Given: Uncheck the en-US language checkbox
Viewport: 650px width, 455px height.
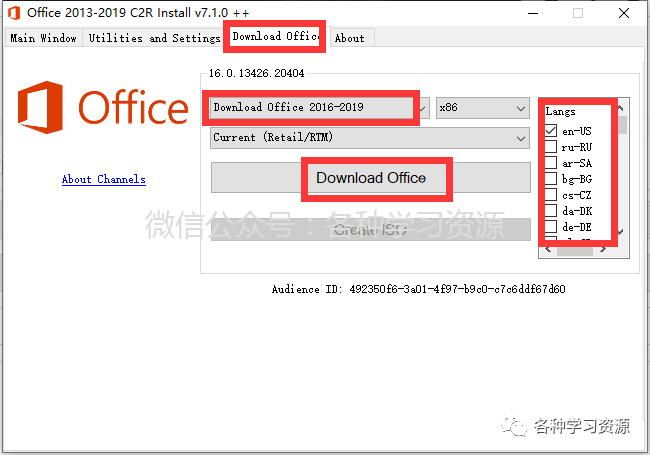Looking at the screenshot, I should click(551, 131).
